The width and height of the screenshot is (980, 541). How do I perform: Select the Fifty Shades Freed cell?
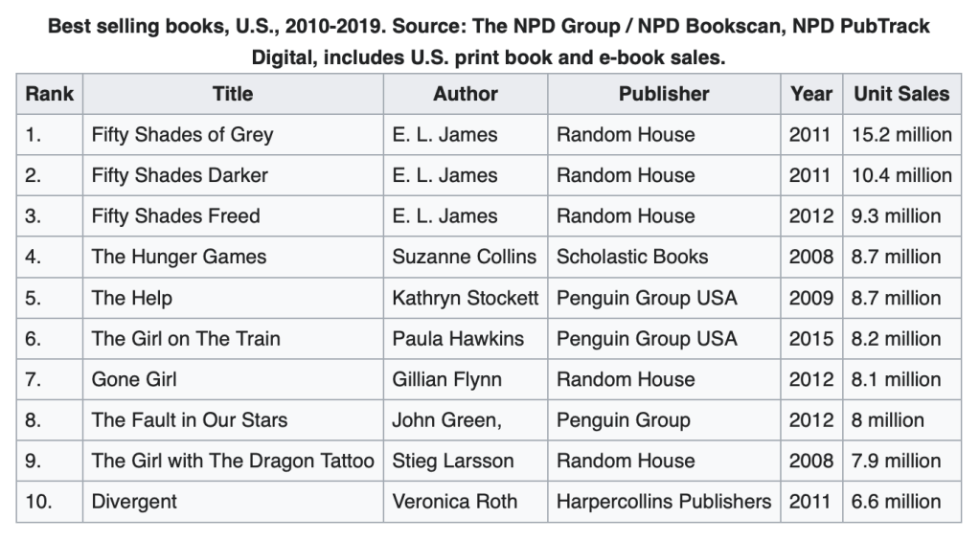click(175, 216)
